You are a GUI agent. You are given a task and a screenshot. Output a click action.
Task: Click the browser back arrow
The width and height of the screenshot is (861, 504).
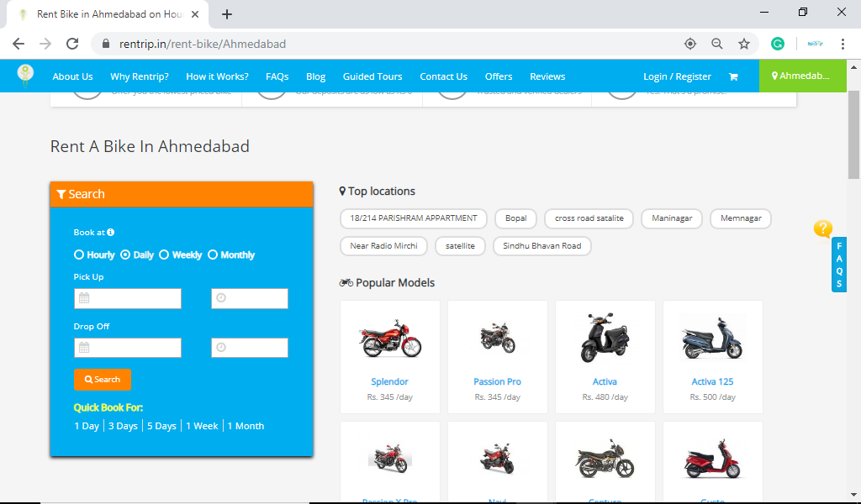(18, 44)
